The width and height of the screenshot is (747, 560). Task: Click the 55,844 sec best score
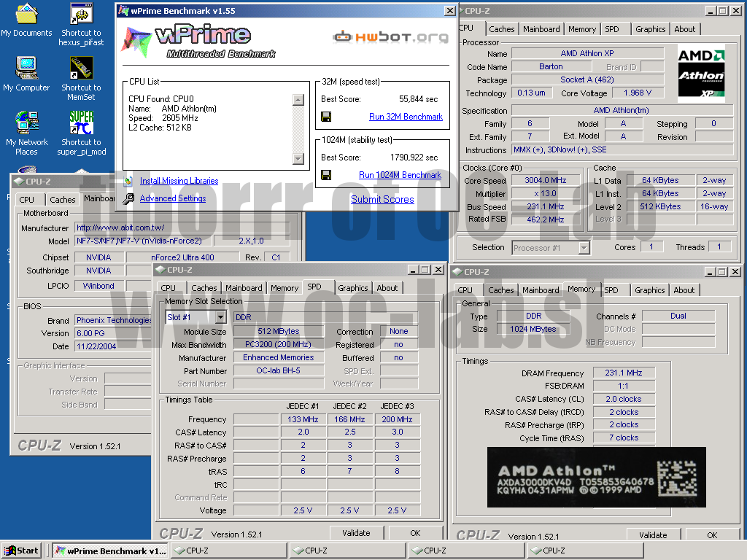click(x=418, y=99)
